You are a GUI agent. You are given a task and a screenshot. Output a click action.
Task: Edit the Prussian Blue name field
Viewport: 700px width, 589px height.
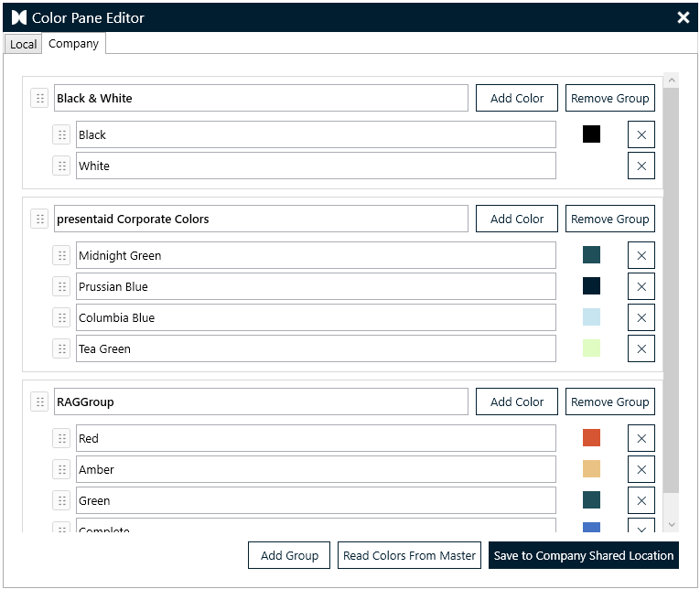[316, 286]
